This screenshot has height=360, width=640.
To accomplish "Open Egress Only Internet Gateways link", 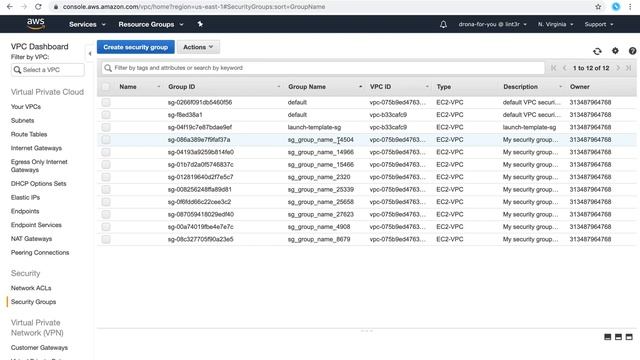I will click(39, 166).
